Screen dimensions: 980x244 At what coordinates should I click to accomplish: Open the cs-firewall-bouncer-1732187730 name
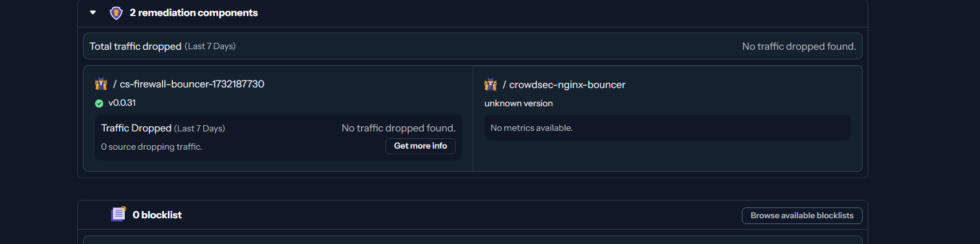[x=192, y=84]
